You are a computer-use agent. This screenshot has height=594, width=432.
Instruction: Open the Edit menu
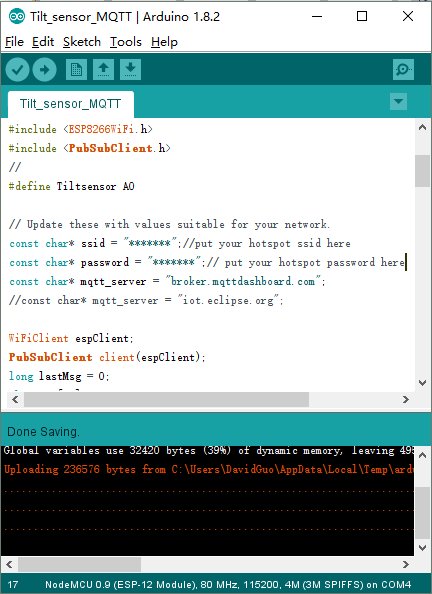[x=43, y=42]
